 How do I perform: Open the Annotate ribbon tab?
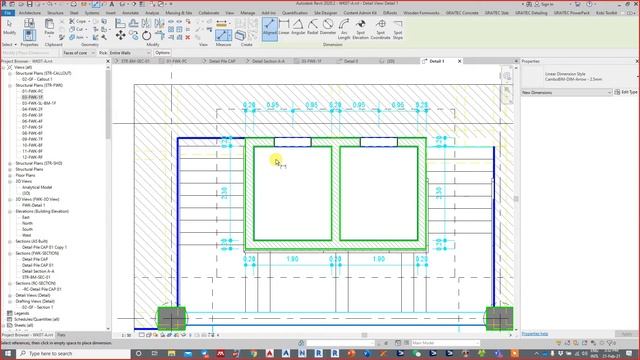click(x=131, y=13)
